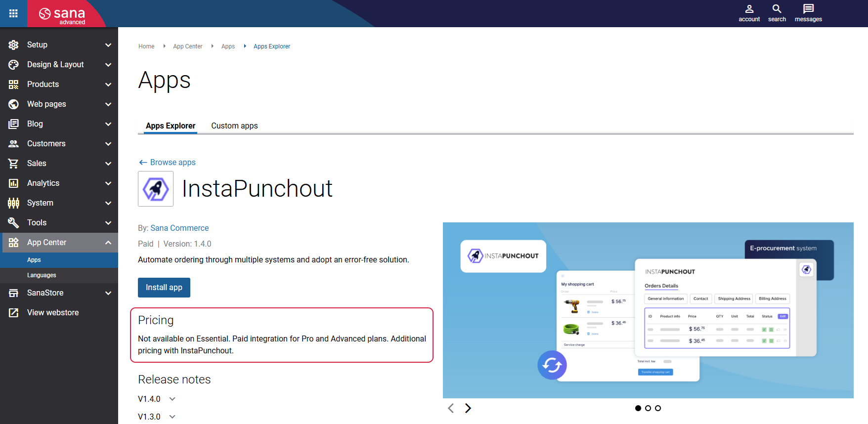The image size is (868, 424).
Task: Open the Sana Commerce publisher link
Action: click(179, 228)
